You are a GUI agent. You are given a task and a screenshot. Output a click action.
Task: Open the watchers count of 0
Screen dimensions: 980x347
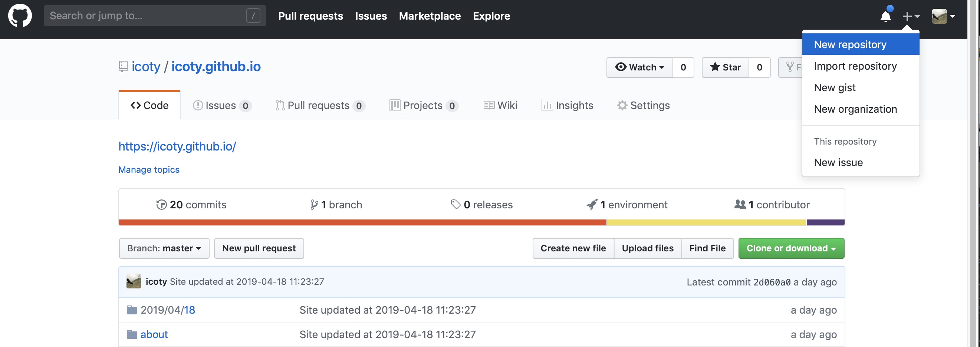point(683,67)
